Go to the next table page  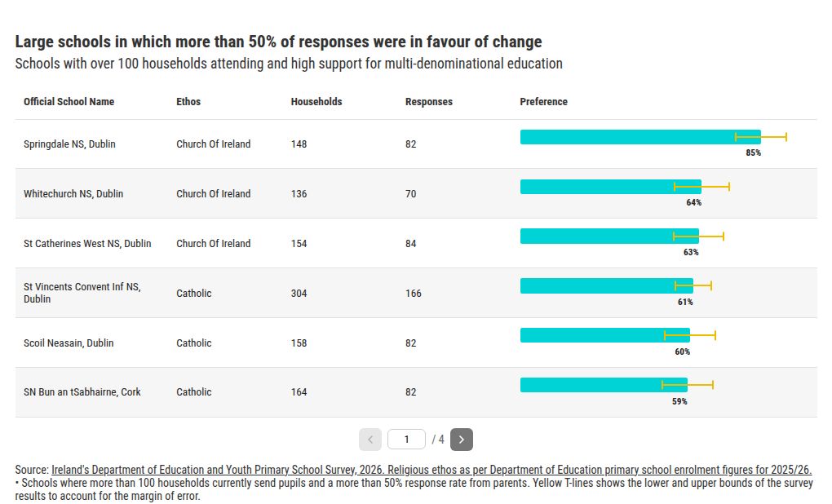(x=461, y=440)
